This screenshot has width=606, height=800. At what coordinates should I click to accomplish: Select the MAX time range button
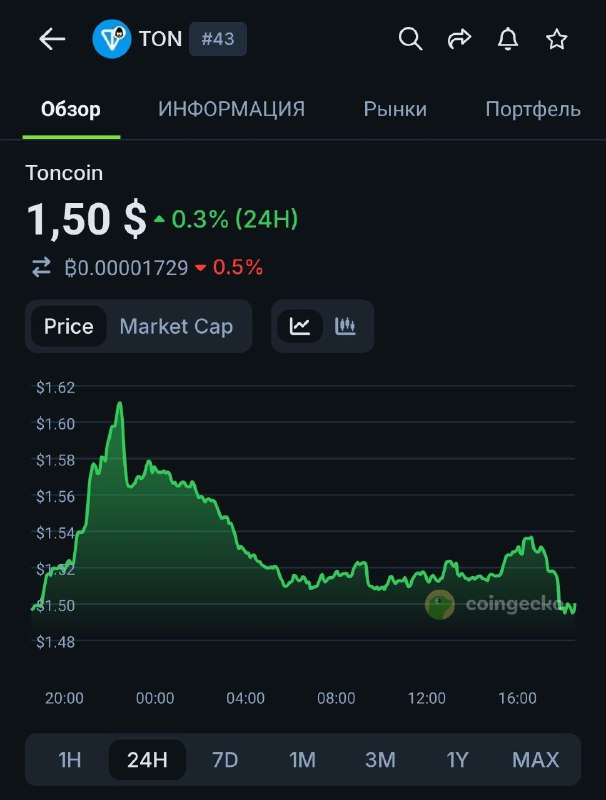coord(536,759)
